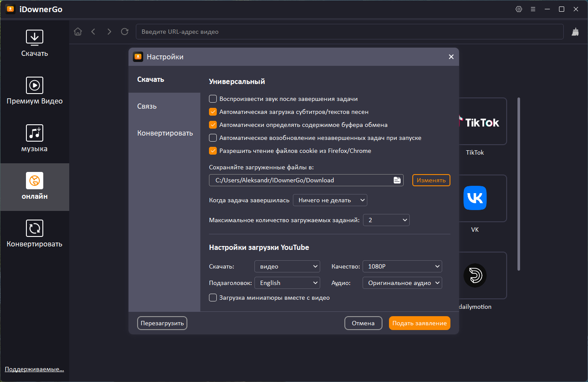Open the Качество 1080P dropdown

(x=402, y=266)
